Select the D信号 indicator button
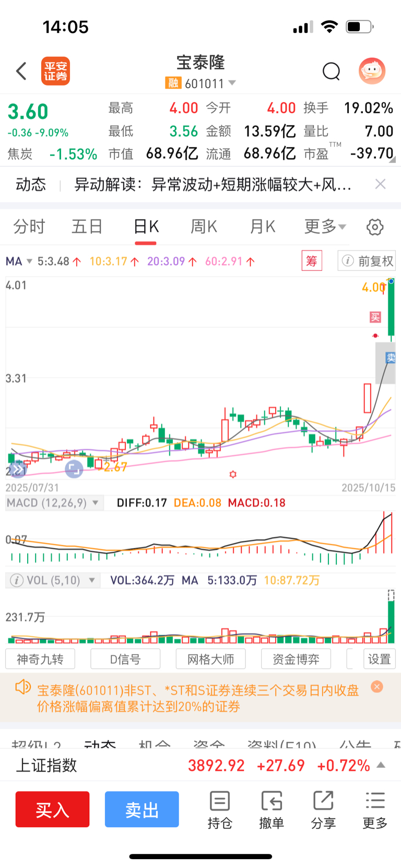Screen dimensions: 401x868 pyautogui.click(x=125, y=659)
